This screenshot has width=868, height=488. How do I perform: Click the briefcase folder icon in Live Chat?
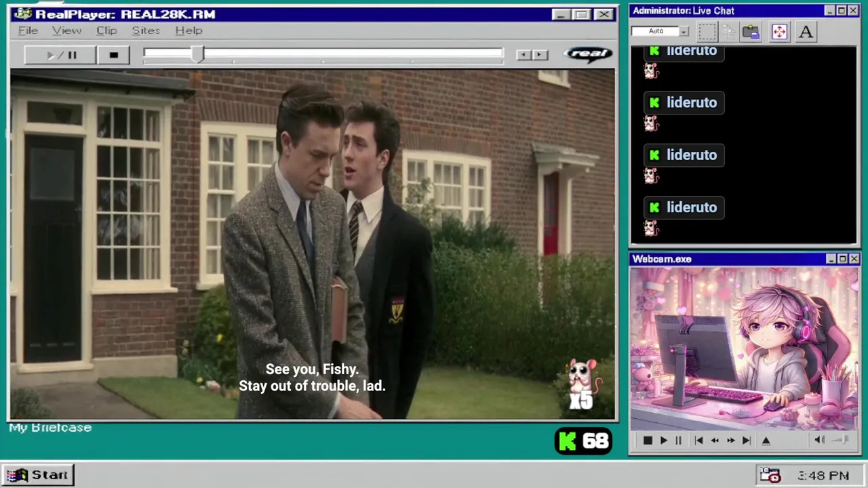point(751,31)
